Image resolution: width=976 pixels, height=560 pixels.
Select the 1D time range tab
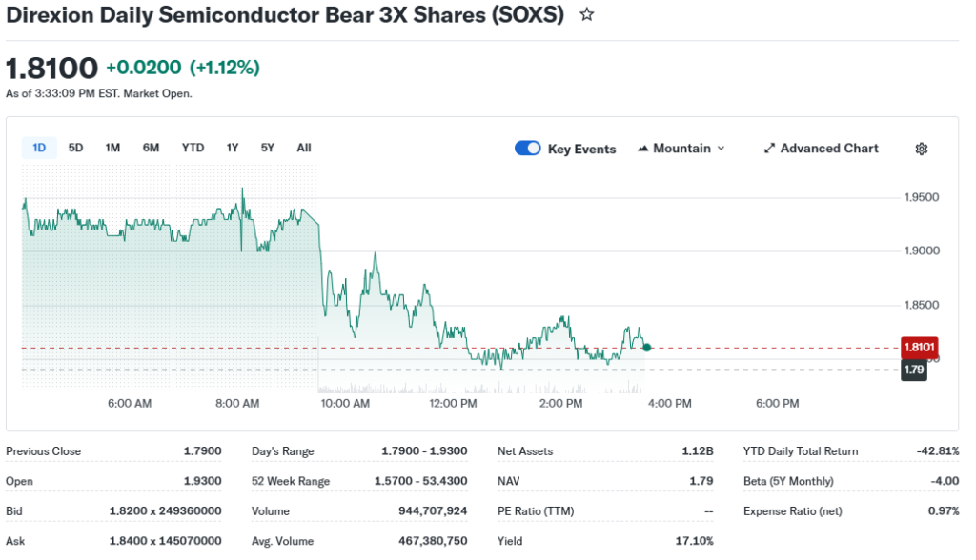click(39, 148)
